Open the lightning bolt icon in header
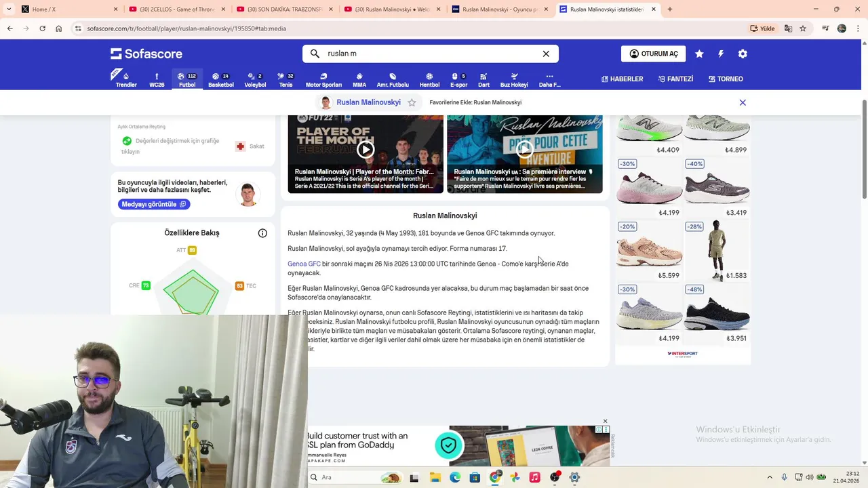The width and height of the screenshot is (868, 488). point(721,54)
